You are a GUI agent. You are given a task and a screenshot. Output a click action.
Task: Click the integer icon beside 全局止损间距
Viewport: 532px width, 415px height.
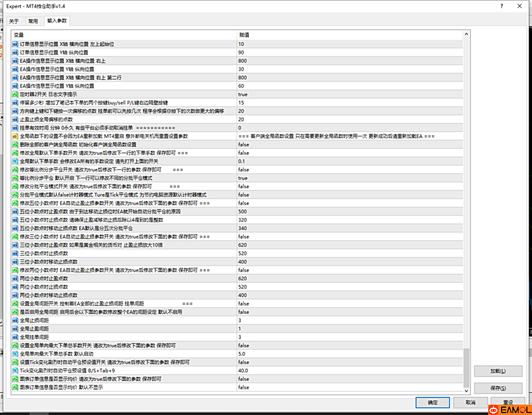tap(15, 321)
